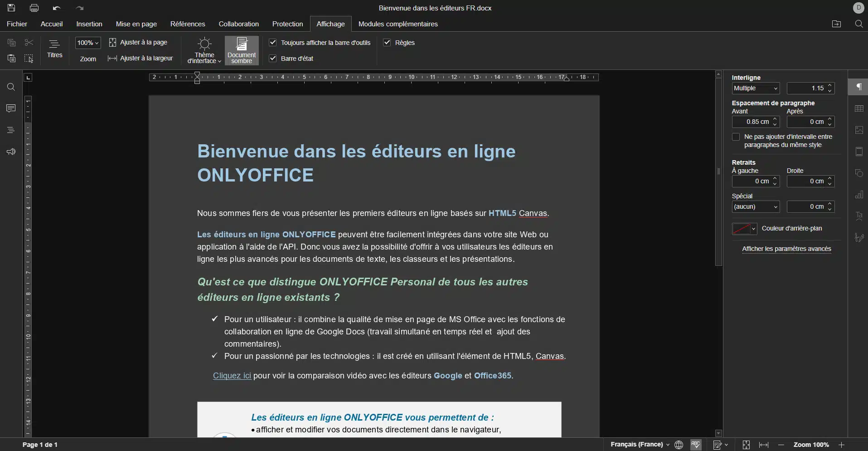Open image settings in right sidebar
The width and height of the screenshot is (868, 451).
[x=858, y=130]
